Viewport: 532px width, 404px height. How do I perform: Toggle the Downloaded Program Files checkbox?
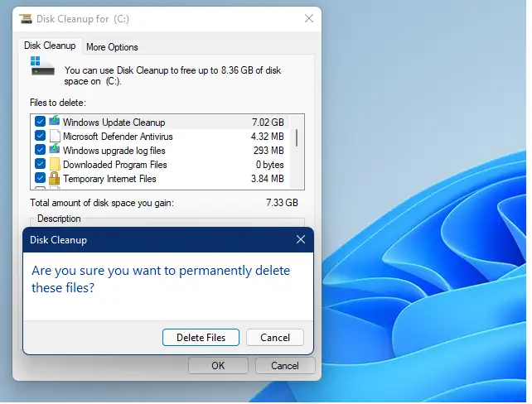[x=40, y=164]
